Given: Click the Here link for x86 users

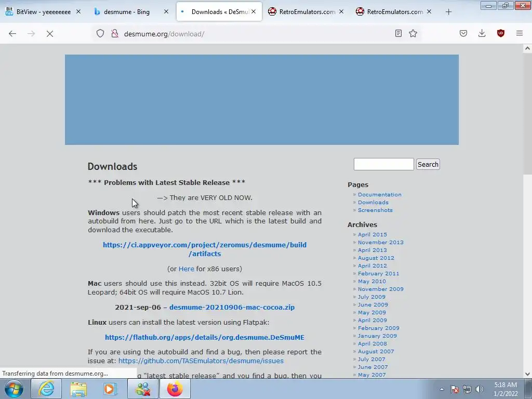Looking at the screenshot, I should 187,269.
